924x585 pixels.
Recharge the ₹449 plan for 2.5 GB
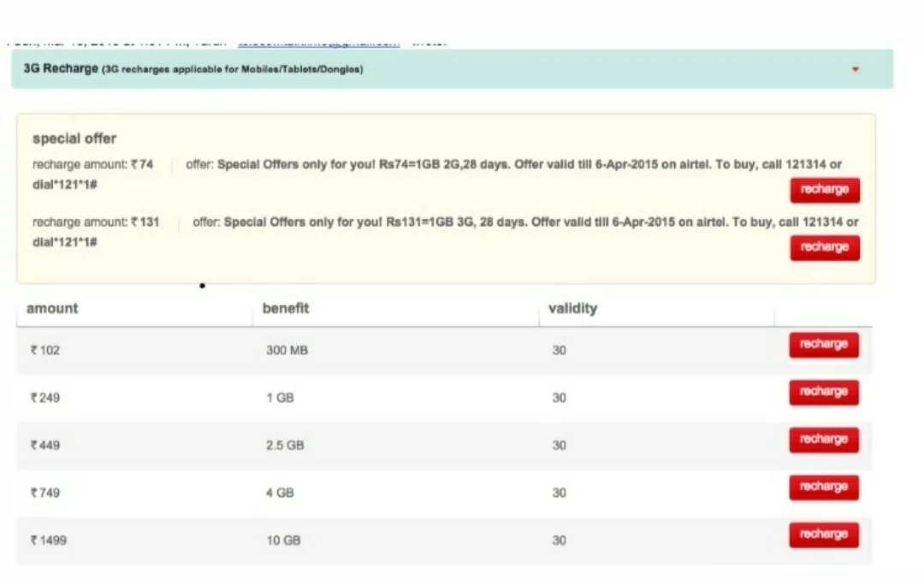pos(822,440)
